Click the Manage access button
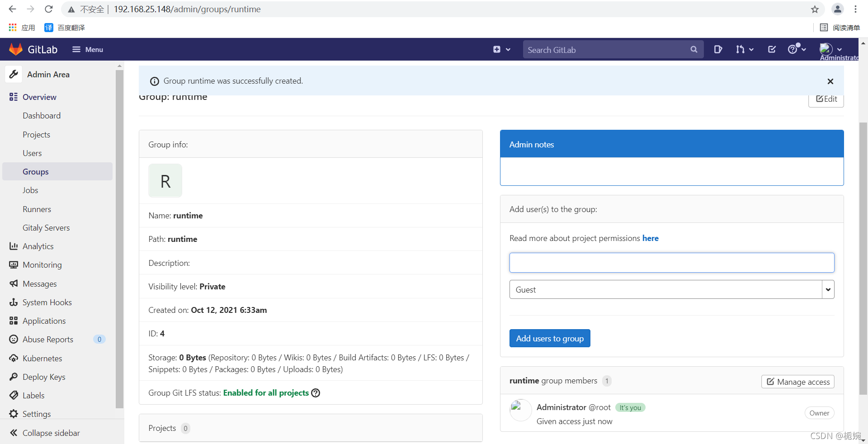 (798, 382)
